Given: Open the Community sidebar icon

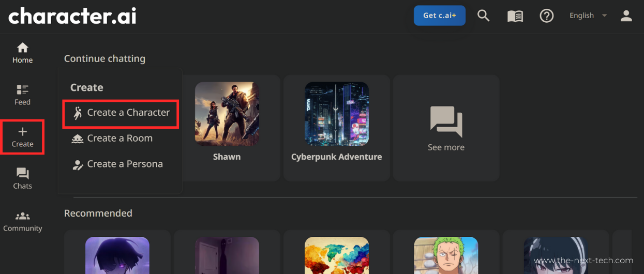Looking at the screenshot, I should click(22, 221).
